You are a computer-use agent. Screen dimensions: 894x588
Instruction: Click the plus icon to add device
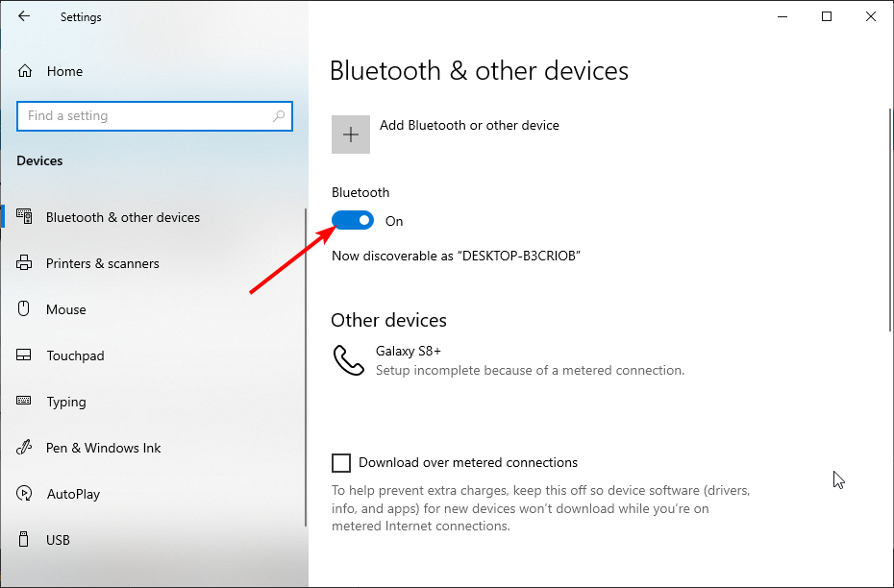click(x=351, y=135)
